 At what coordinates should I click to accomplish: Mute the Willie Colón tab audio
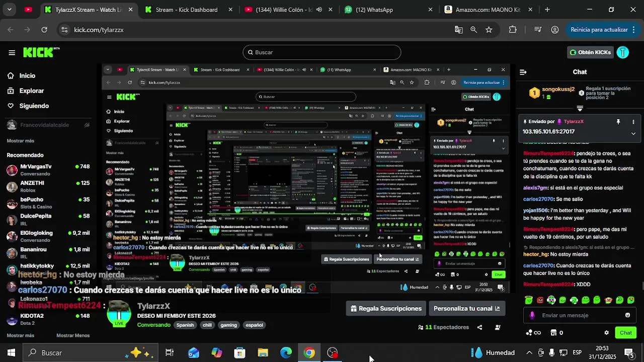pos(319,10)
